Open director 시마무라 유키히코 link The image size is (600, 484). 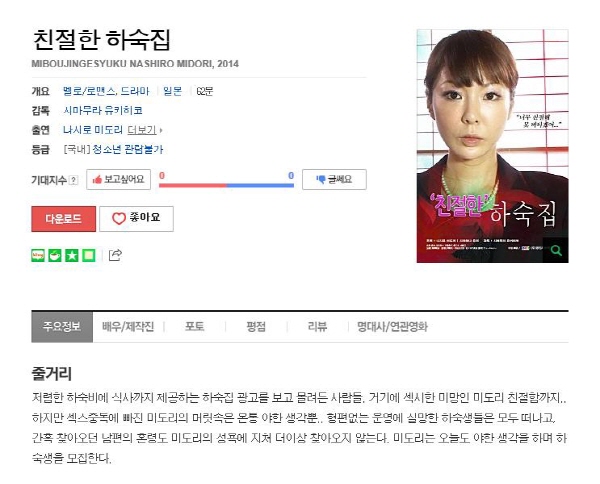(103, 111)
